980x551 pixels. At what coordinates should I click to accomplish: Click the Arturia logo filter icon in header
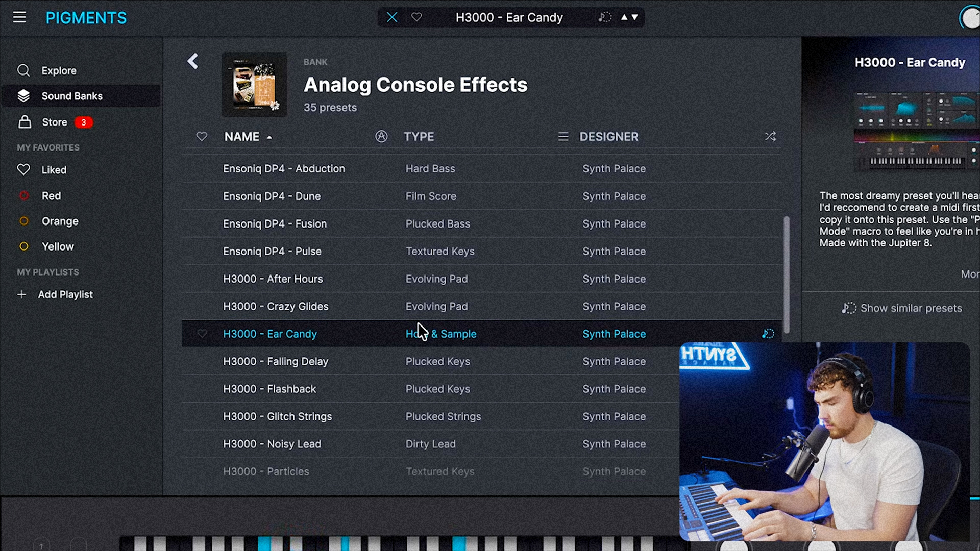381,136
